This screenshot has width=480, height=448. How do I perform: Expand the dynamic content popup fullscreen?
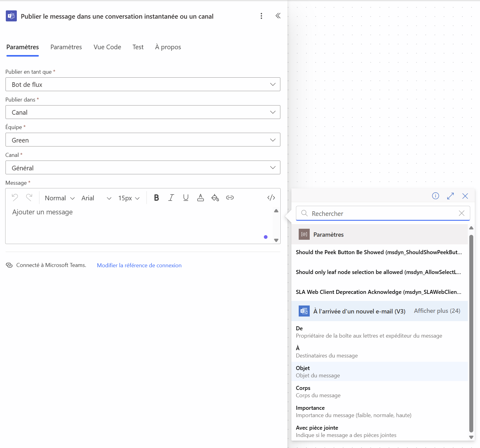(x=450, y=196)
